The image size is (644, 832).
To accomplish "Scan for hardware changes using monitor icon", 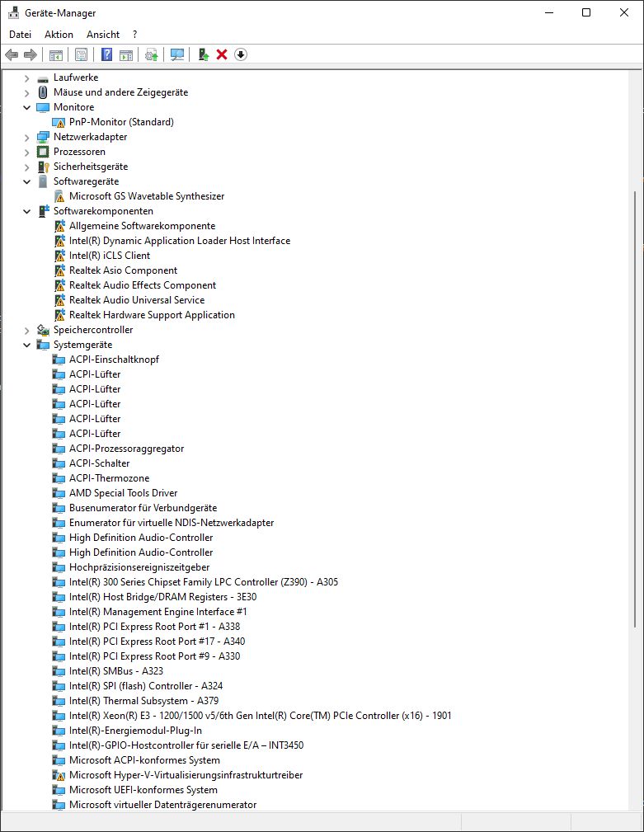I will (x=177, y=54).
